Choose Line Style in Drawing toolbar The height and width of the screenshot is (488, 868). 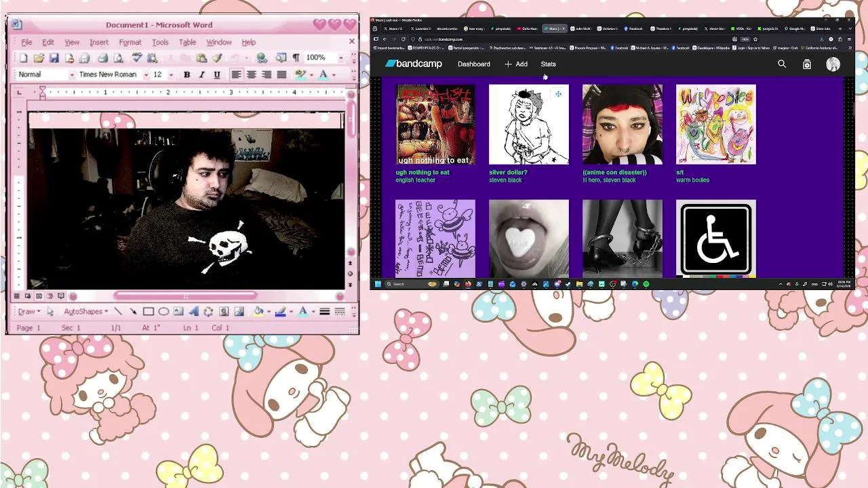tap(324, 312)
